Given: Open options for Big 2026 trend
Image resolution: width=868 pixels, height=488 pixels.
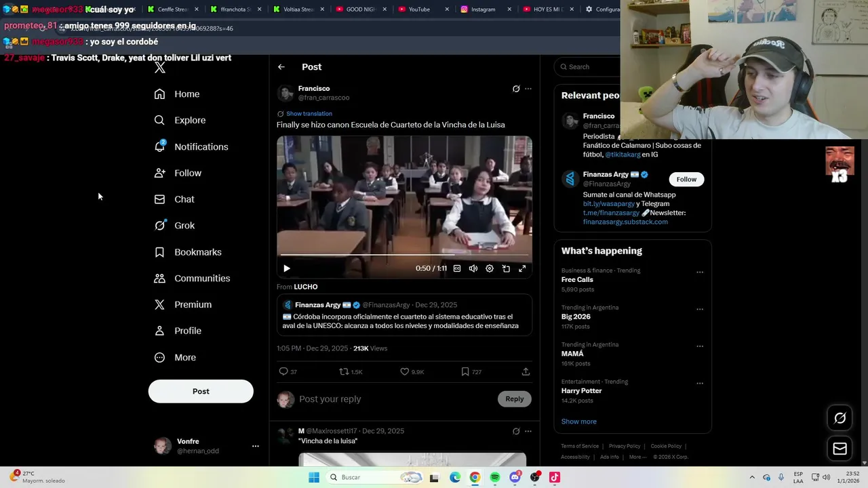Looking at the screenshot, I should click(x=700, y=310).
